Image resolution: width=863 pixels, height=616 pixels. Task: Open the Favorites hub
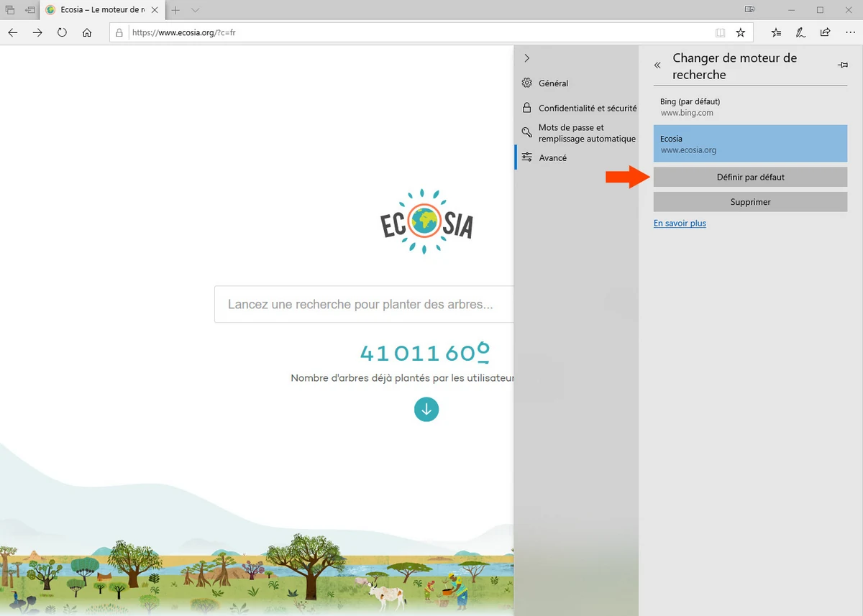[775, 32]
